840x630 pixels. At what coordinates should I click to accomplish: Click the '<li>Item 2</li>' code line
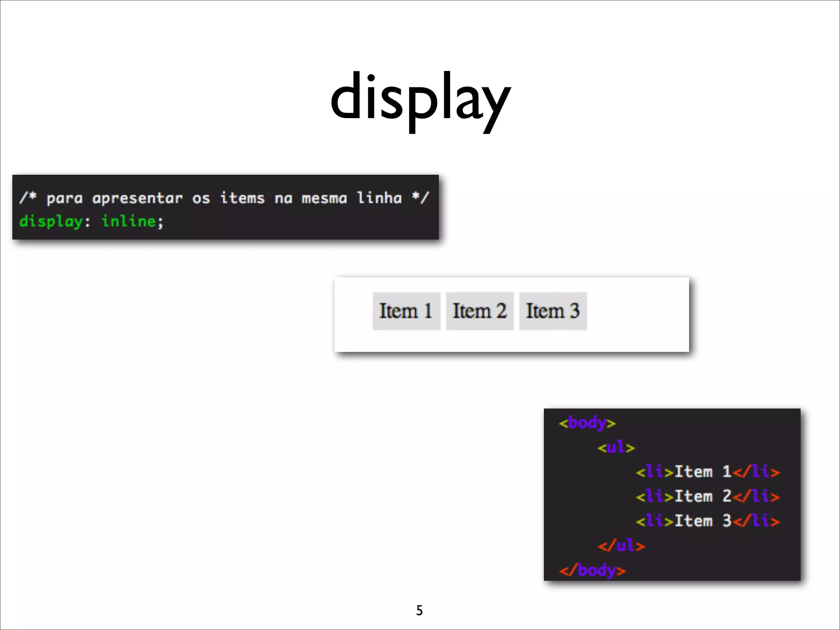[708, 496]
